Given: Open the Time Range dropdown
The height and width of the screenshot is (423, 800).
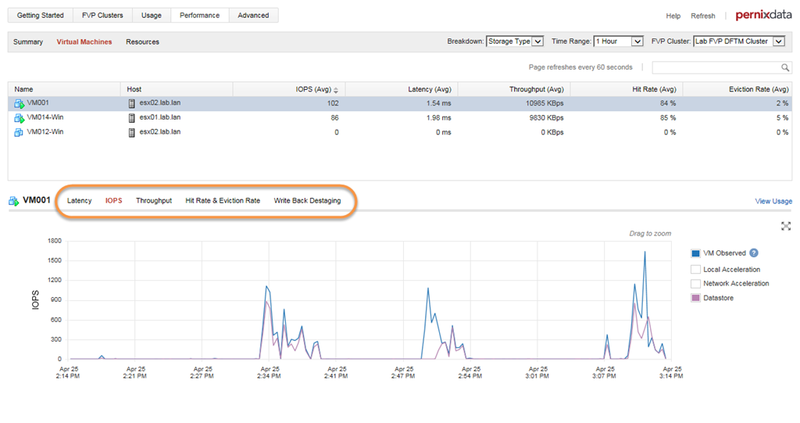Looking at the screenshot, I should click(x=618, y=41).
